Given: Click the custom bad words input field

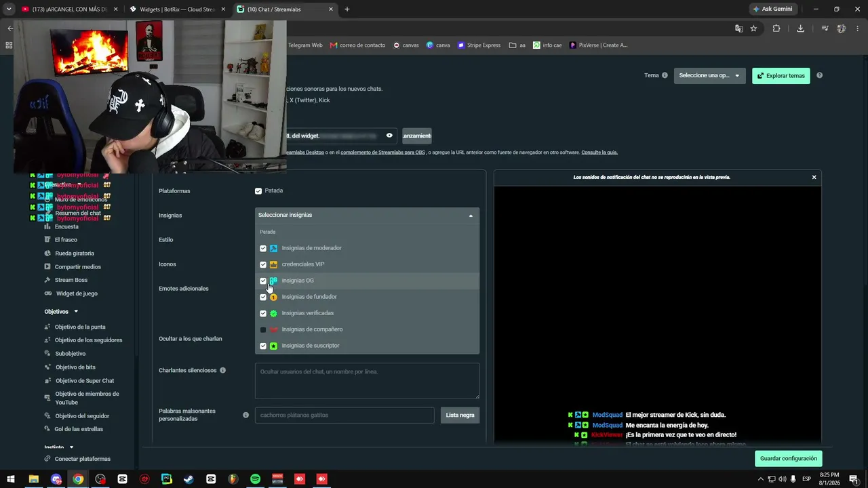Looking at the screenshot, I should tap(344, 415).
